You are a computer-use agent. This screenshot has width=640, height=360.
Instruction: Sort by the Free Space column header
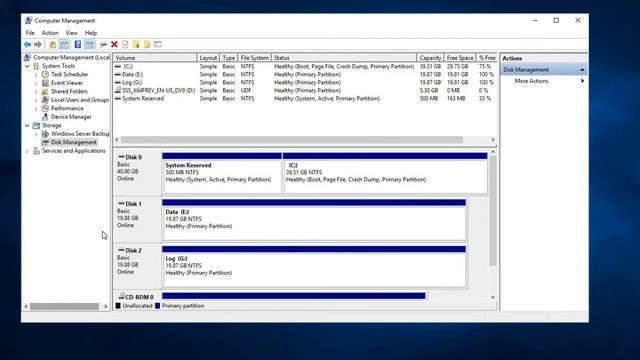tap(460, 58)
